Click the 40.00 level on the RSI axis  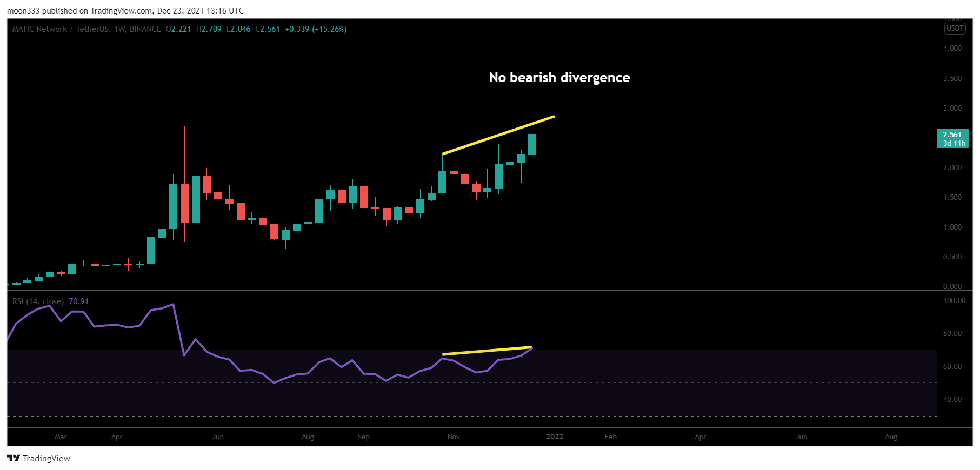952,399
